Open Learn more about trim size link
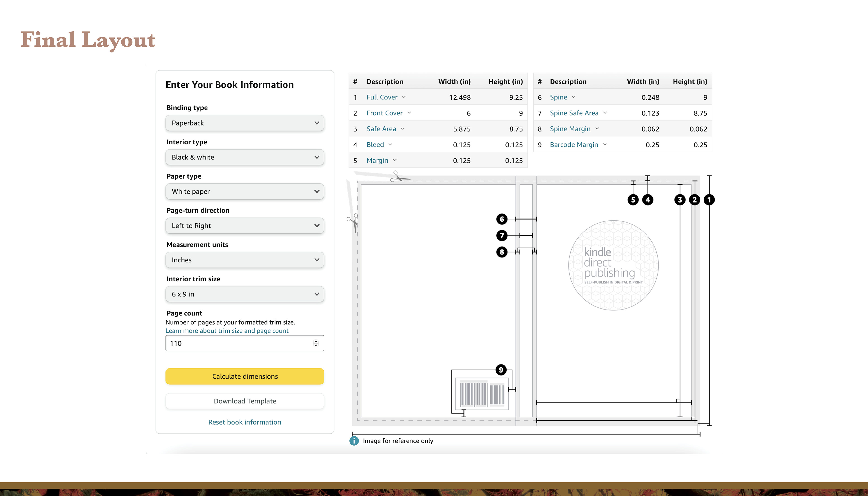The height and width of the screenshot is (496, 868). (227, 331)
